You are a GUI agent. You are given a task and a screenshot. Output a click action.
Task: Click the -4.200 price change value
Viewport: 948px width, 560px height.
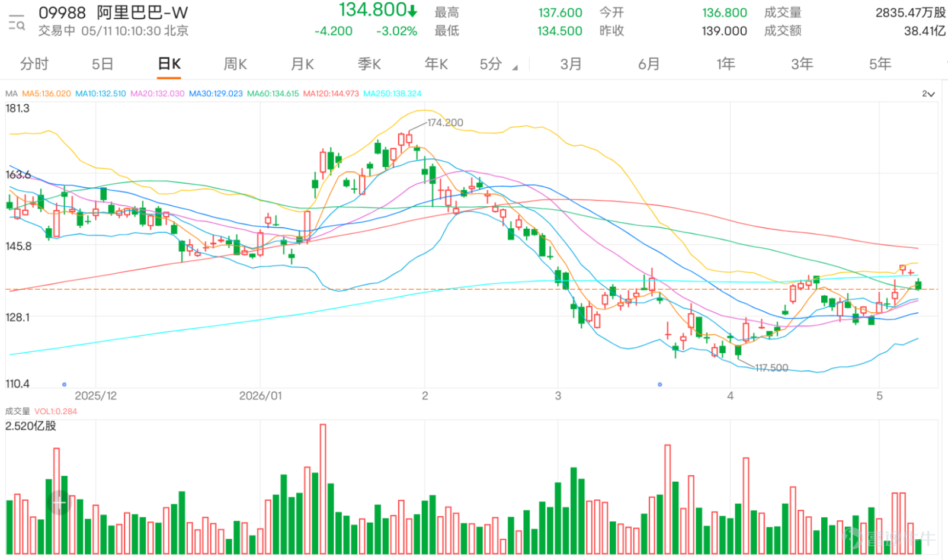coord(334,31)
